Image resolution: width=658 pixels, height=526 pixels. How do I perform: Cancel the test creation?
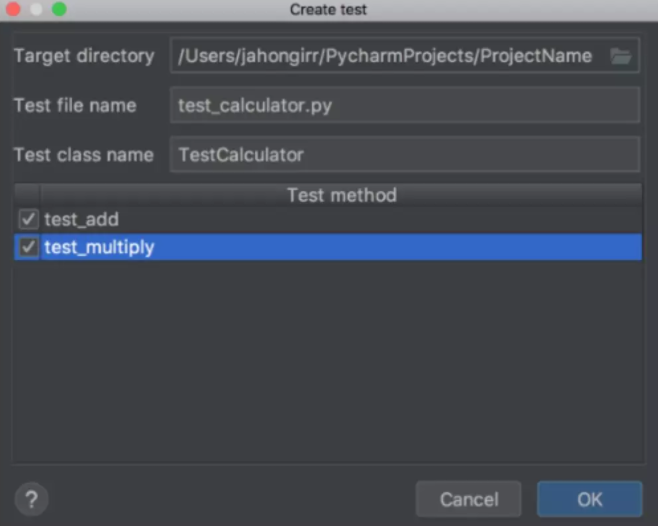click(x=469, y=499)
